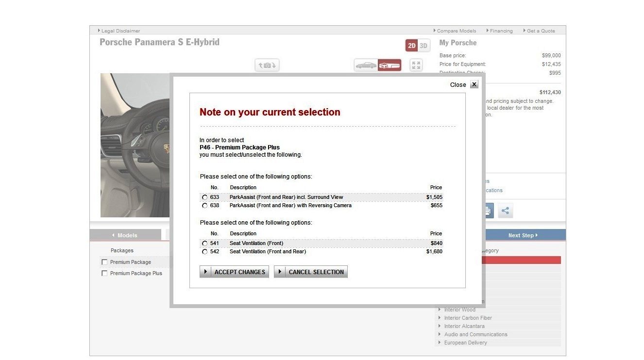Click the highlighted red category bar
The width and height of the screenshot is (644, 360).
523,260
